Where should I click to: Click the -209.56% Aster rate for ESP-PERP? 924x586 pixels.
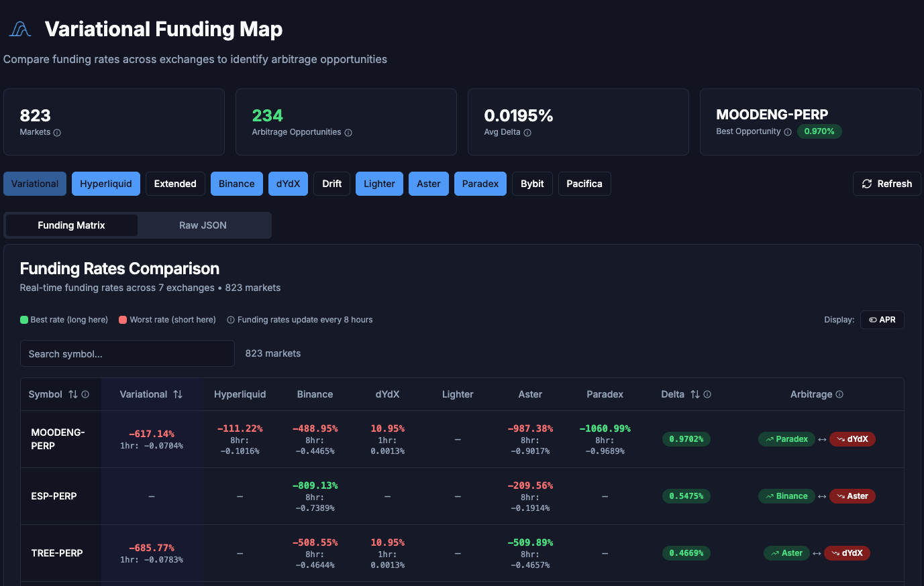[530, 485]
